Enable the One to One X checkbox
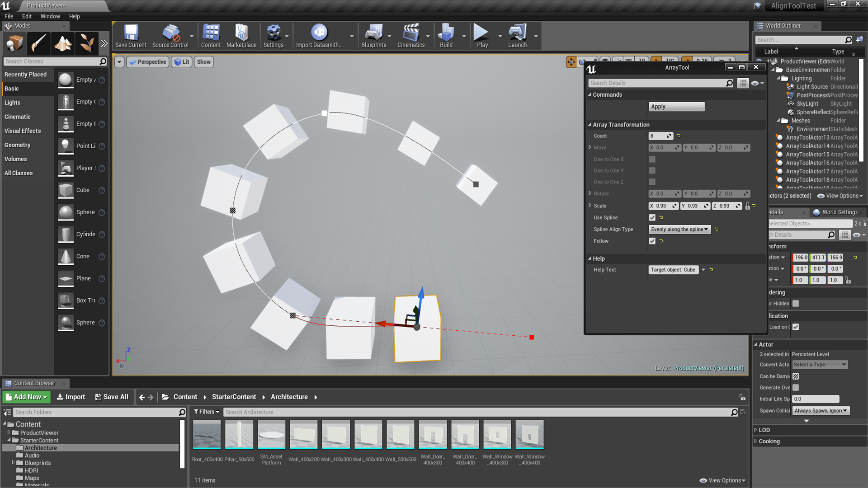 coord(652,159)
